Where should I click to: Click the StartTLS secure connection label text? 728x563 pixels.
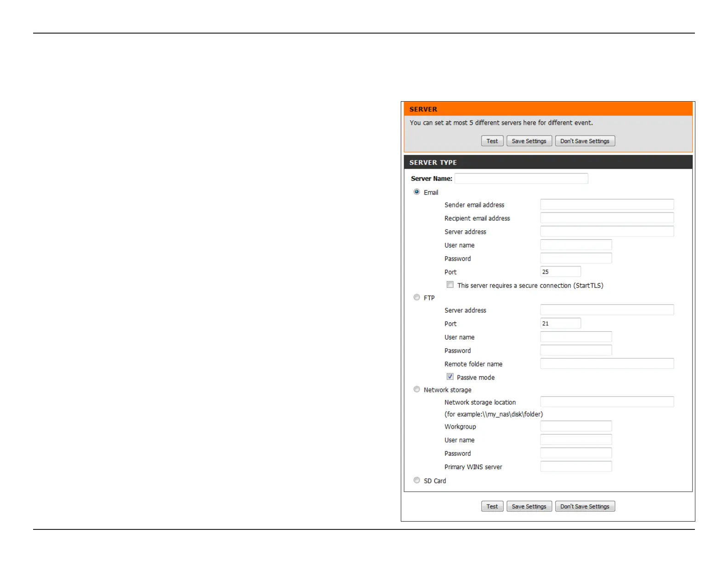coord(530,286)
